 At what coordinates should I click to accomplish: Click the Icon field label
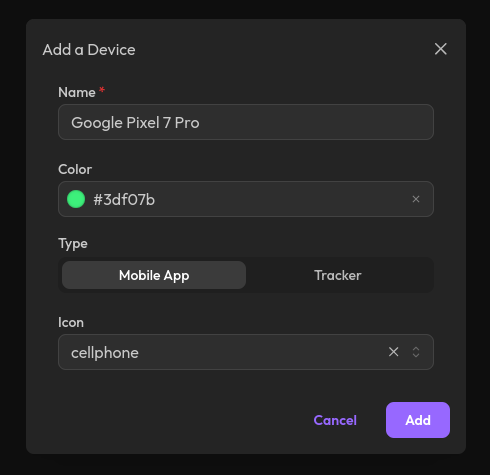click(x=71, y=322)
